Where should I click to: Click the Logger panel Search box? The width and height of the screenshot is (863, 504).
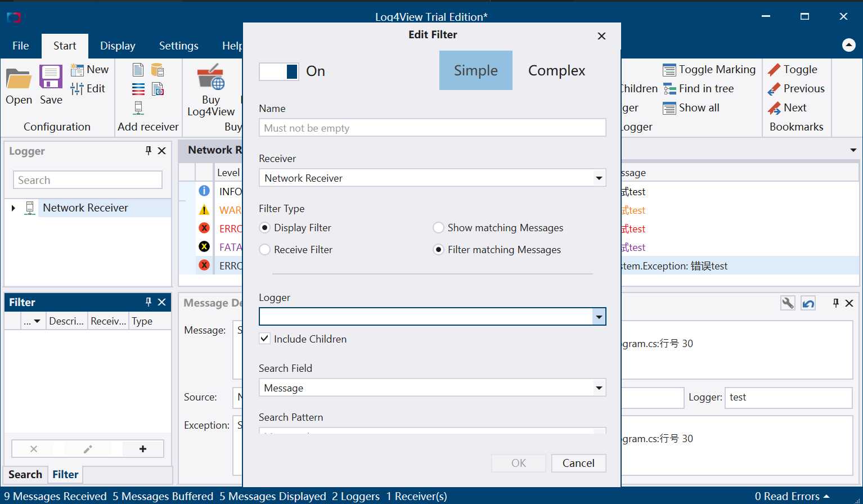(88, 180)
